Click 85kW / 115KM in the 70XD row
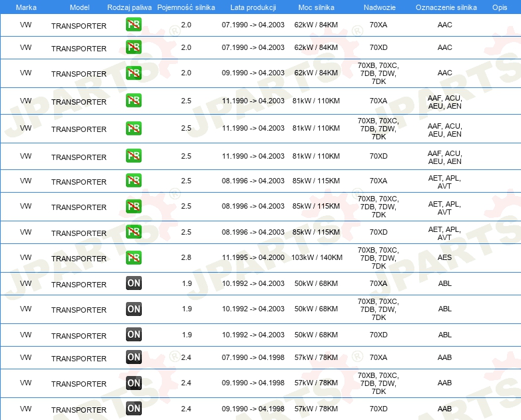The image size is (521, 420). click(316, 232)
